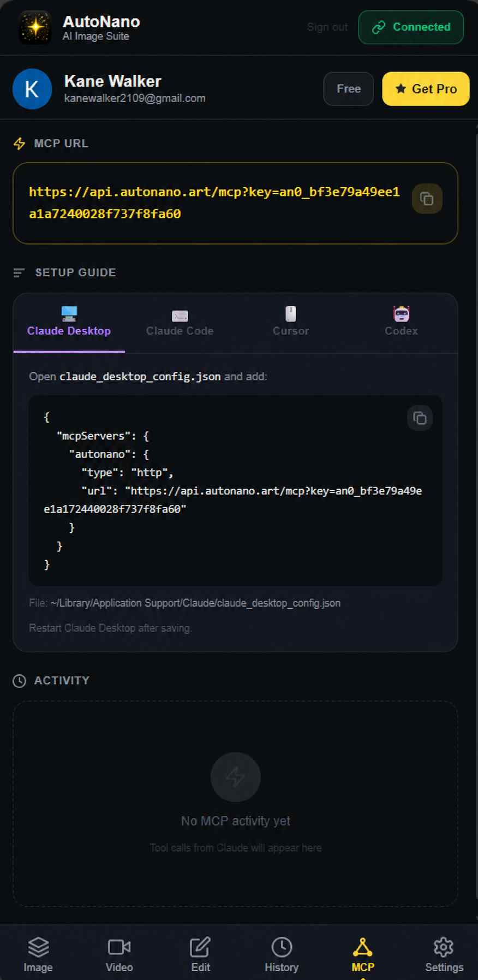Click the claude_desktop_config.json filename text

tap(140, 376)
